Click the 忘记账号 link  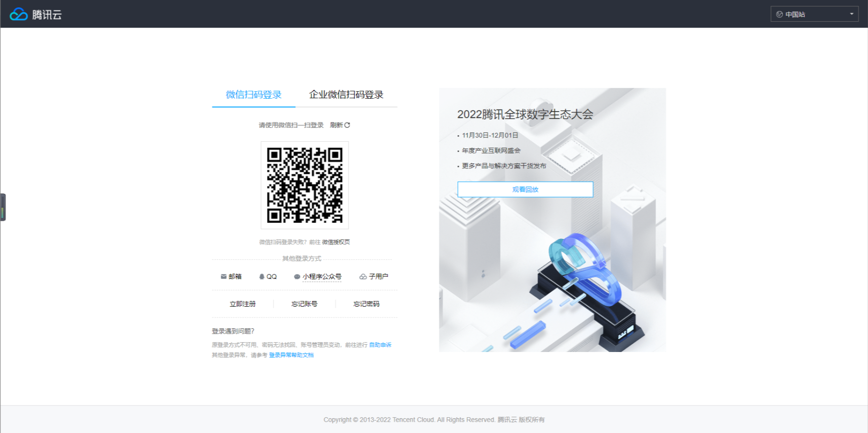[x=304, y=304]
